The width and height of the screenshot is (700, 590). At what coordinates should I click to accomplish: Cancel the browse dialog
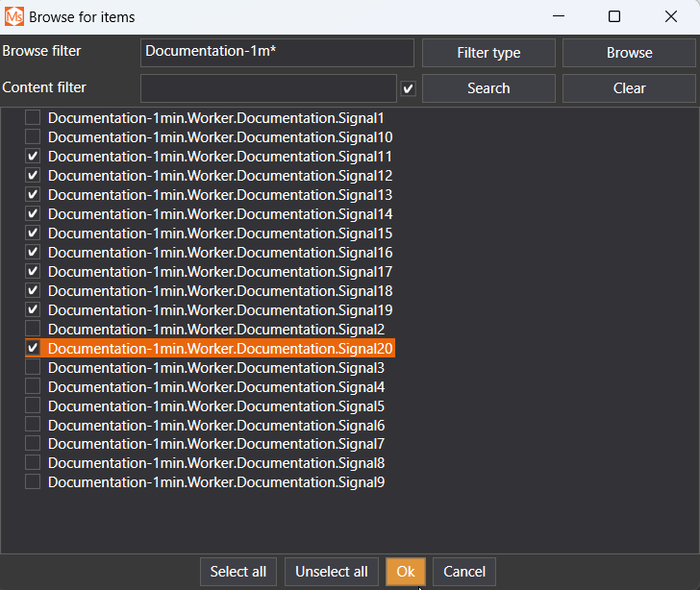[464, 572]
